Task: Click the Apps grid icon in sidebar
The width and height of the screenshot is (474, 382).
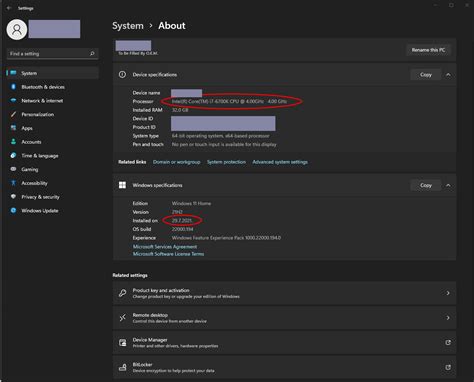Action: pos(13,128)
